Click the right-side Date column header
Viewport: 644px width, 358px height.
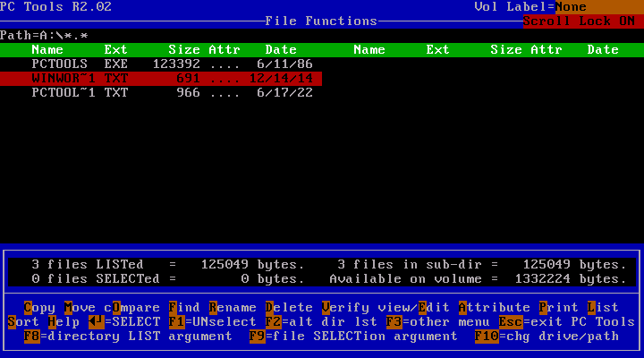(x=603, y=50)
